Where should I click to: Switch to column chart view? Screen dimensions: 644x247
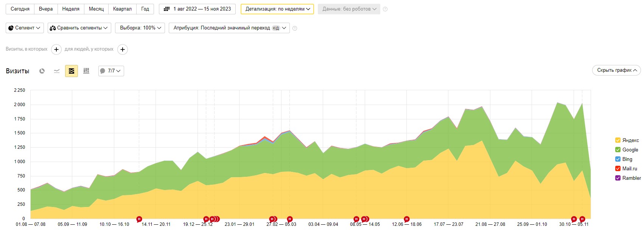coord(86,71)
